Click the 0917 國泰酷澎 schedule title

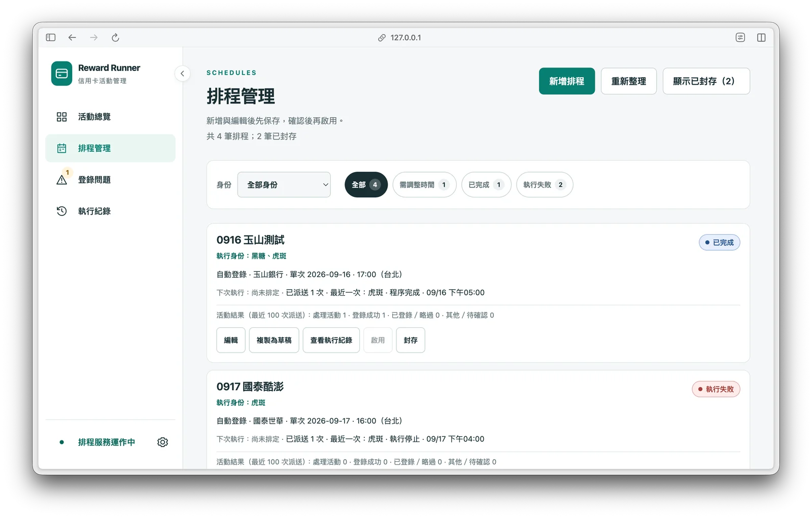click(250, 387)
